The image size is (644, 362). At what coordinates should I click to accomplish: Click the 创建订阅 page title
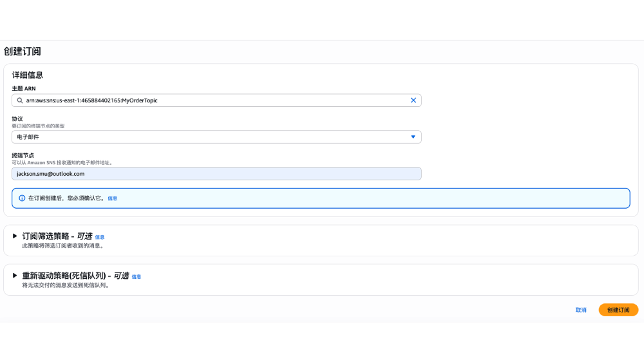(23, 52)
